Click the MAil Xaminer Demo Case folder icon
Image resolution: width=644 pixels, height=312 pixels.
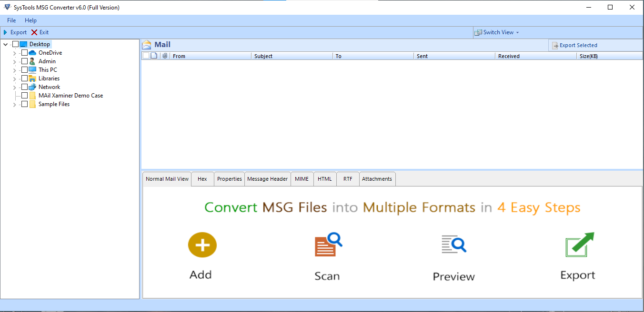(x=32, y=96)
